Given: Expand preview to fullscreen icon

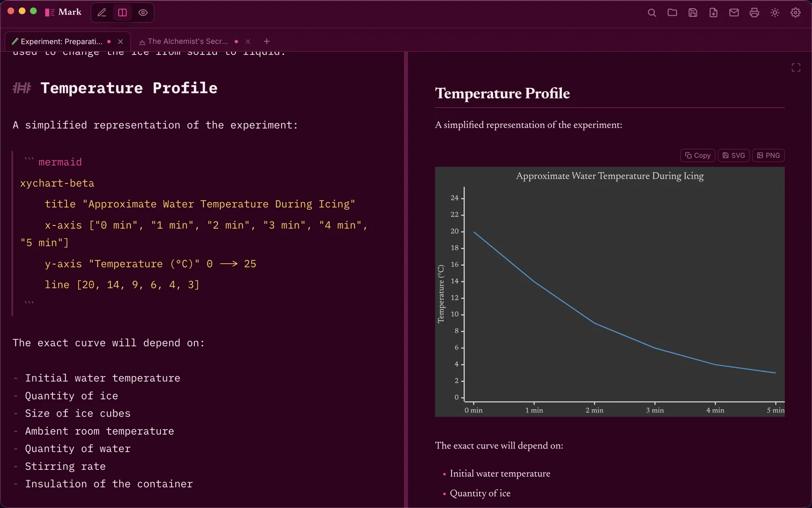Looking at the screenshot, I should (x=796, y=68).
